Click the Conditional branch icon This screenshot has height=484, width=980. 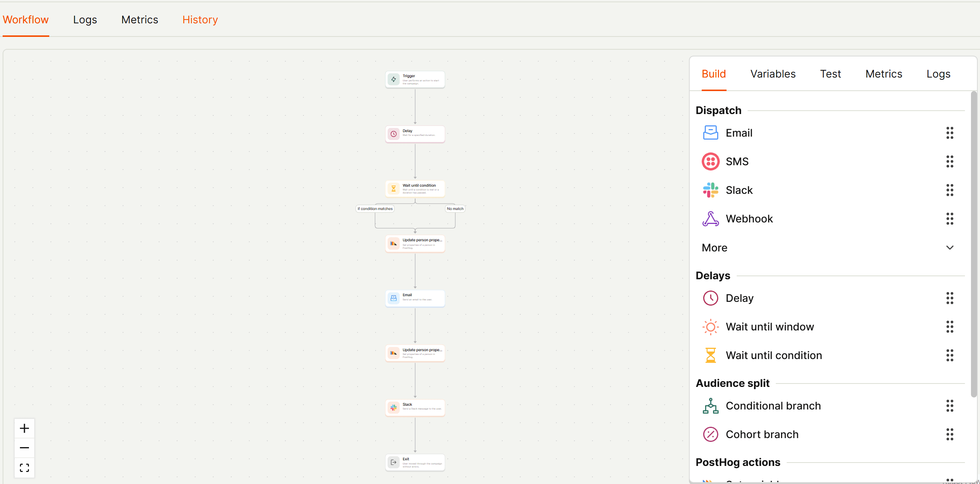click(710, 406)
